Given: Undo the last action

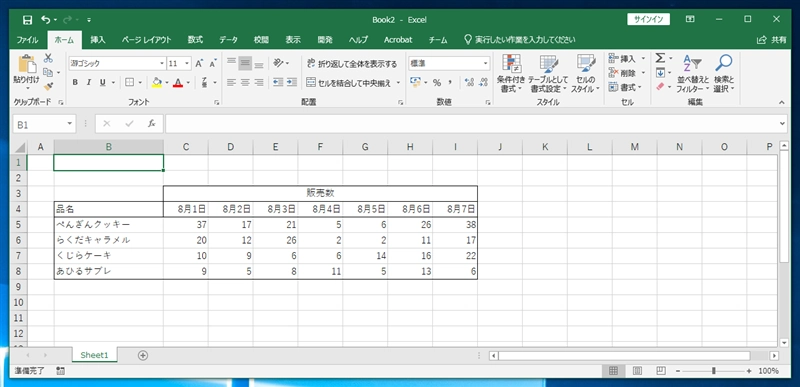Looking at the screenshot, I should 46,20.
